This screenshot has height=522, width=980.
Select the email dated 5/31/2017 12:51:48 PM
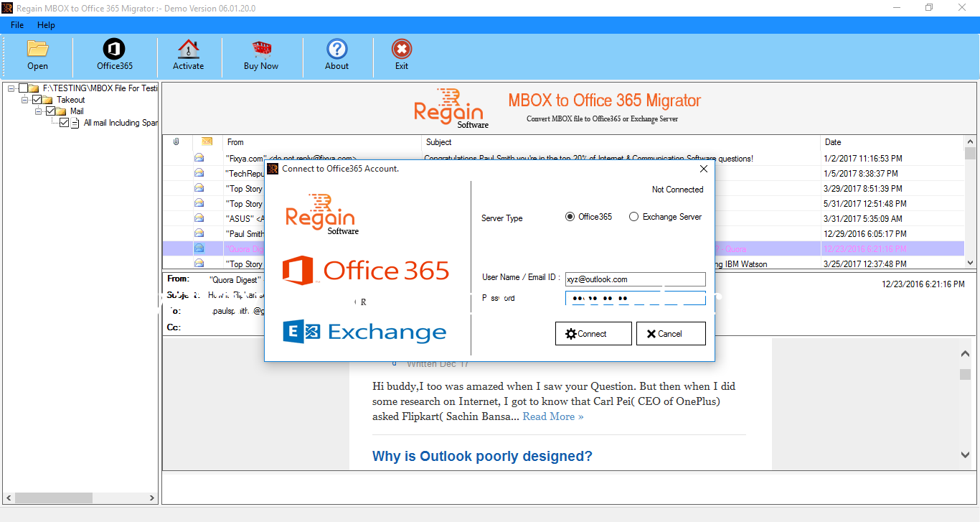click(866, 203)
